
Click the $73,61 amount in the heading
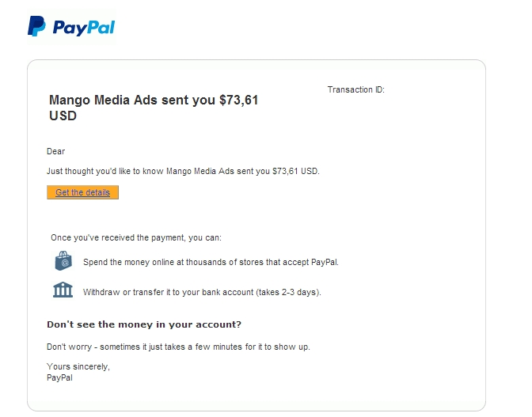239,100
